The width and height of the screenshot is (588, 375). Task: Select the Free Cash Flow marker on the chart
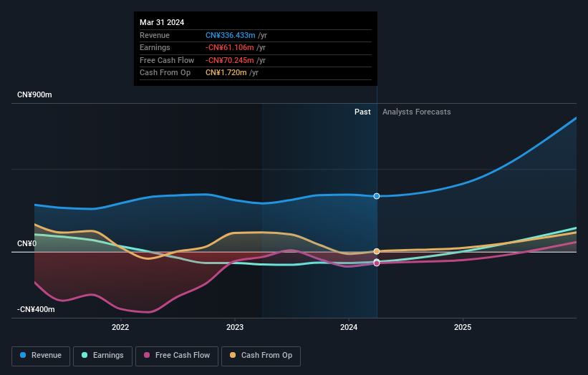coord(377,263)
